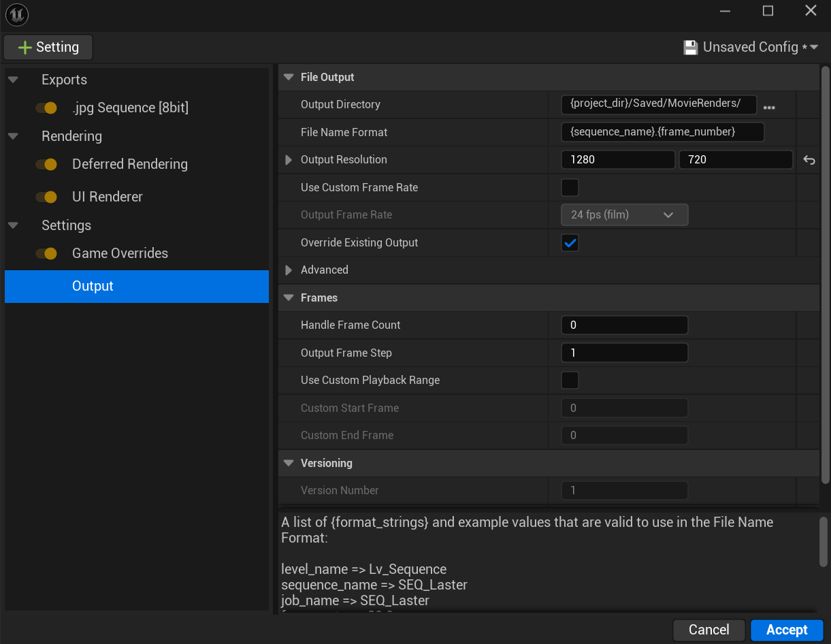Maximize the window
The width and height of the screenshot is (831, 644).
pyautogui.click(x=768, y=11)
